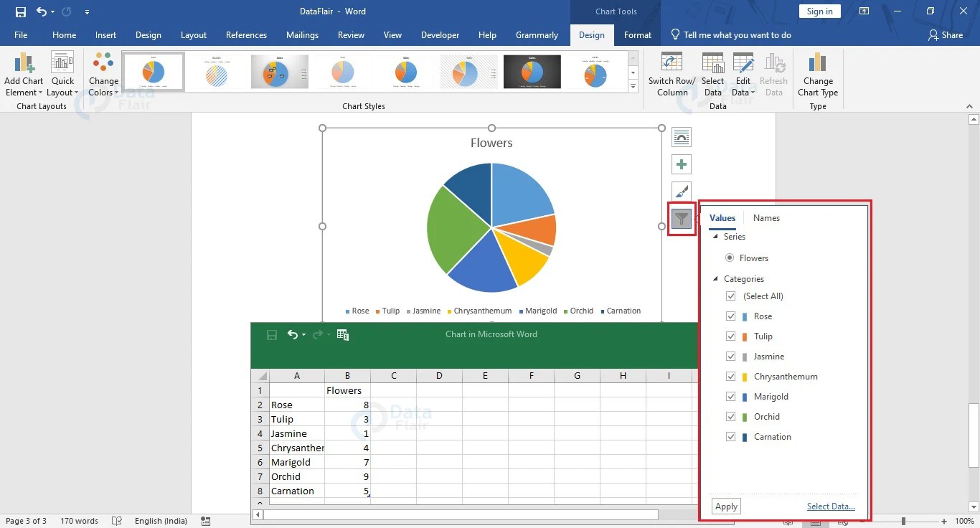Image resolution: width=980 pixels, height=528 pixels.
Task: Collapse the ribbon with the arrow
Action: tap(969, 106)
